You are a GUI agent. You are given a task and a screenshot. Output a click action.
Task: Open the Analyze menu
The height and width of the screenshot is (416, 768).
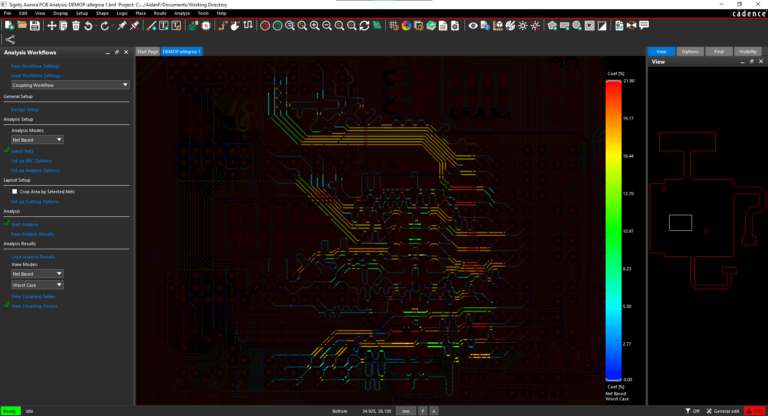click(182, 13)
